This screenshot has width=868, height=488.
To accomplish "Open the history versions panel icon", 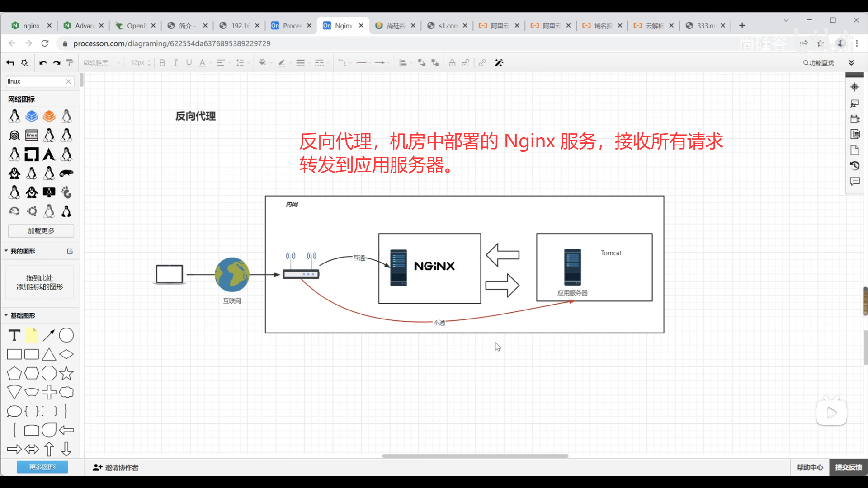I will click(x=854, y=166).
